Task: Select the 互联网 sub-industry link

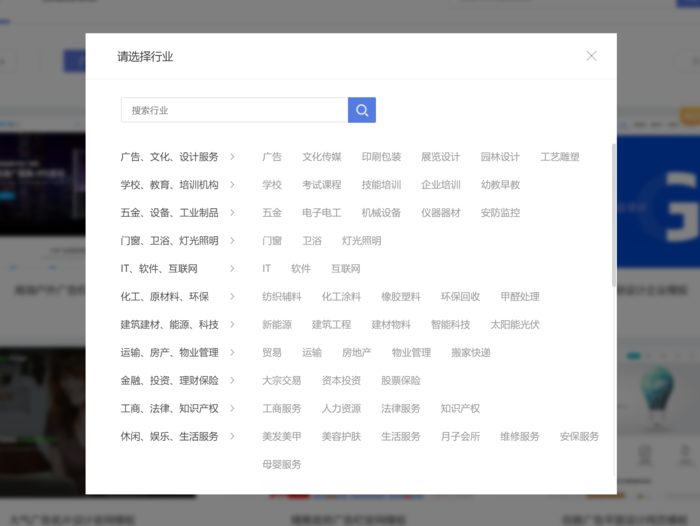Action: point(346,268)
